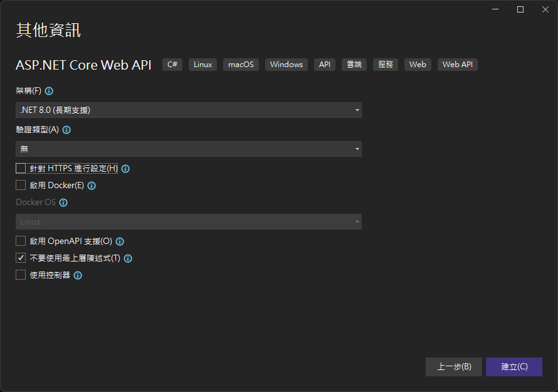Viewport: 558px width, 392px height.
Task: Click the info icon next to 架構(F)
Action: click(x=49, y=91)
